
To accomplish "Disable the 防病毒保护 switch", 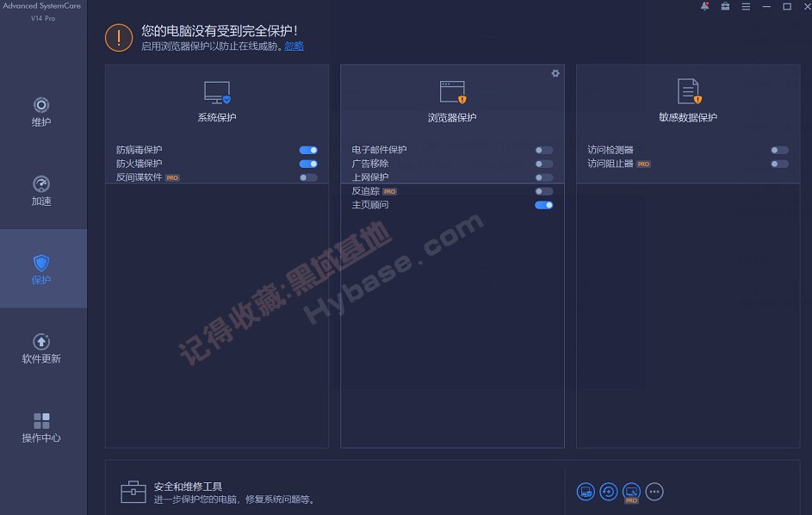I will pyautogui.click(x=308, y=150).
